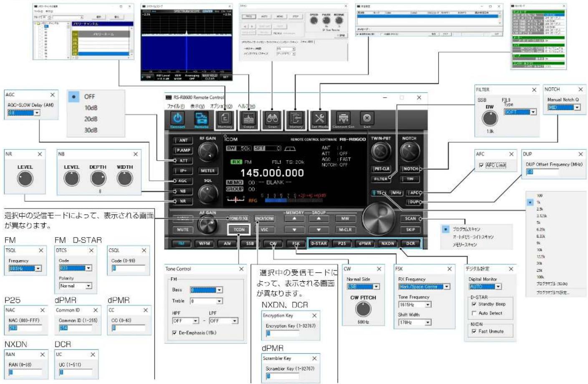Toggle NXDN Fast Unmute checkbox
The width and height of the screenshot is (588, 384).
(474, 331)
